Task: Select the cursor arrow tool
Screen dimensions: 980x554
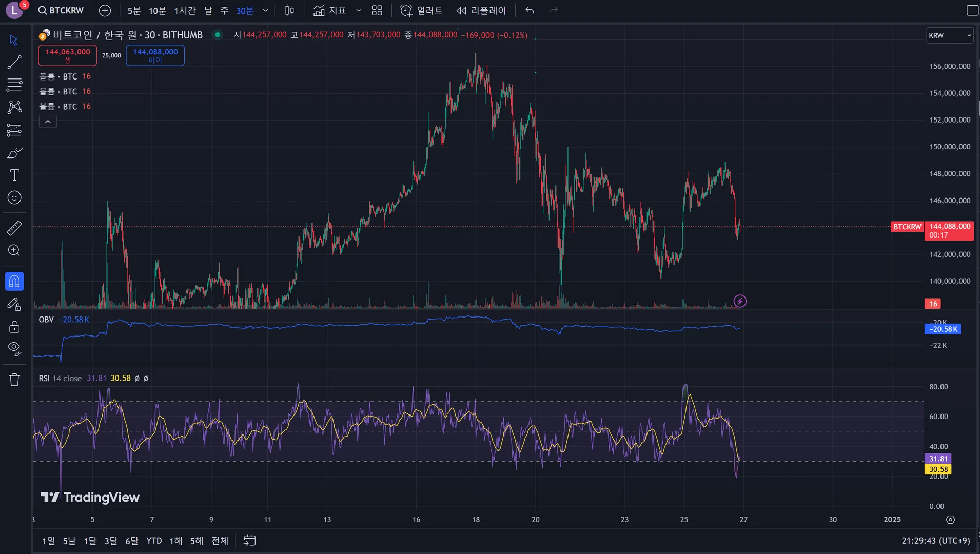Action: click(14, 40)
